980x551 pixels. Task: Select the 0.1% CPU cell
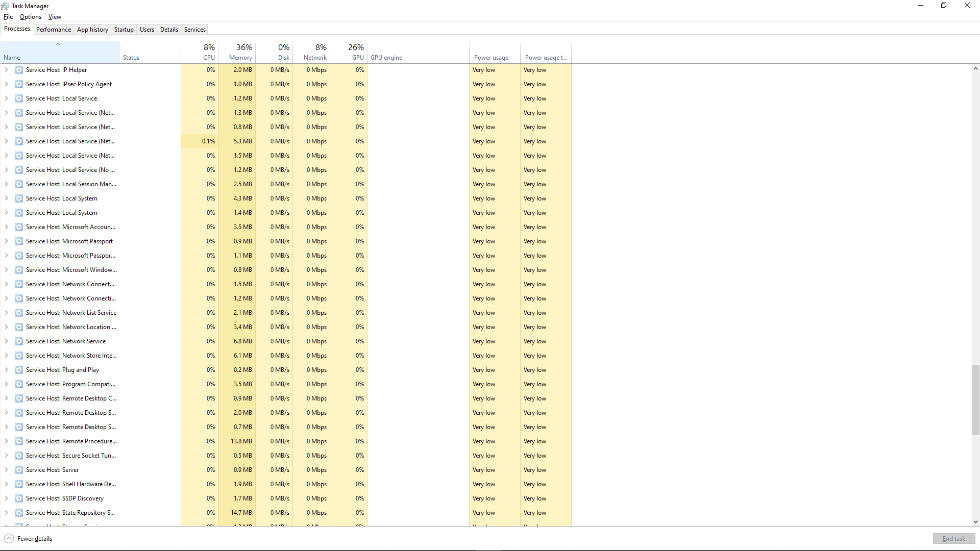(x=200, y=141)
